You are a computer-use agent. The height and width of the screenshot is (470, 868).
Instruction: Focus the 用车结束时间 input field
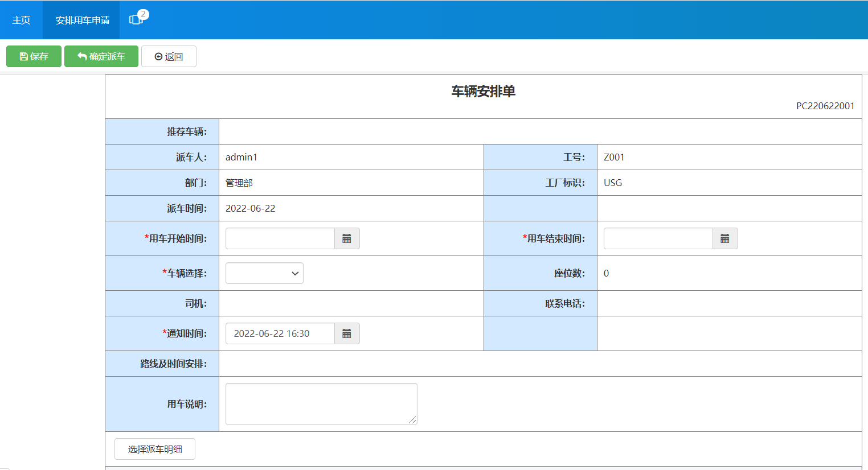click(658, 238)
